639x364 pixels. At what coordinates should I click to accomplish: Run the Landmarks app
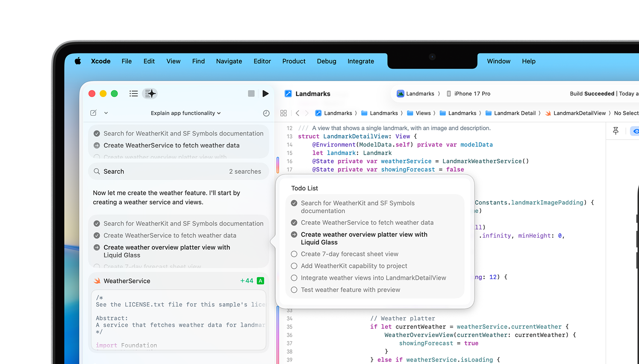(265, 94)
